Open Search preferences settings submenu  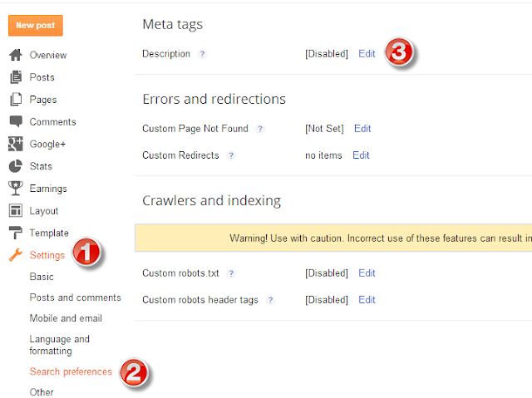(x=71, y=371)
